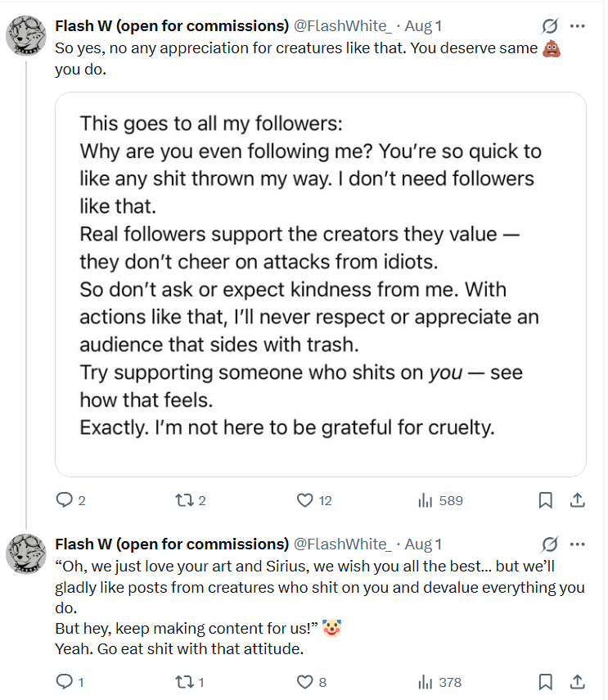Click @FlashWhite_ handle on first tweet
Screen dimensions: 608x700
click(342, 25)
